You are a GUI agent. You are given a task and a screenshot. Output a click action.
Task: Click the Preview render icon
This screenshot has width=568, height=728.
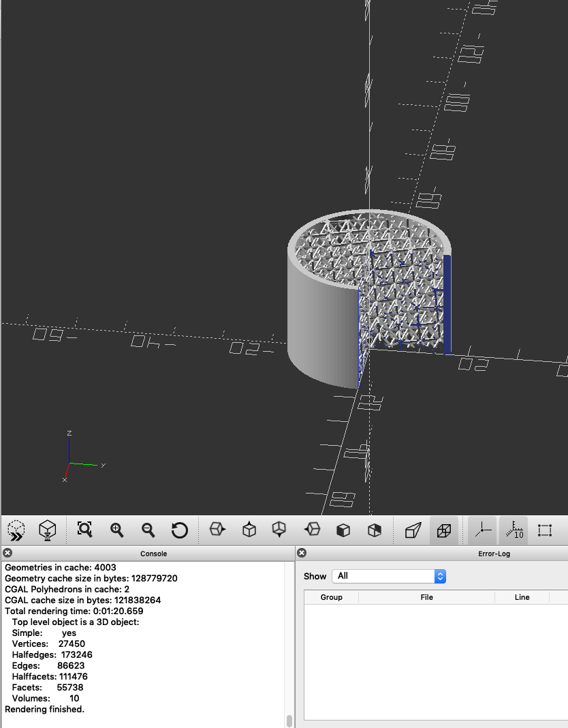point(16,530)
